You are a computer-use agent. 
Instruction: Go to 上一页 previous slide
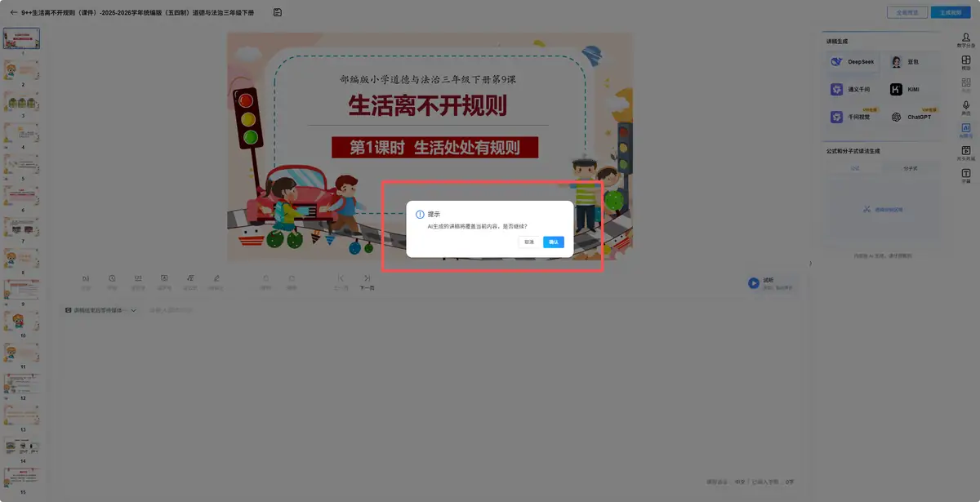(341, 282)
